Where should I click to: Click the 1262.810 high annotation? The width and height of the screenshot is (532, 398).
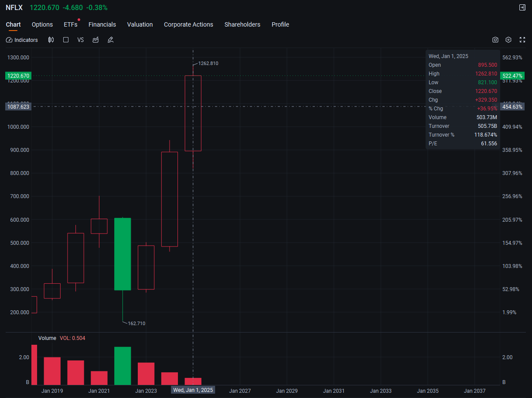tap(208, 63)
